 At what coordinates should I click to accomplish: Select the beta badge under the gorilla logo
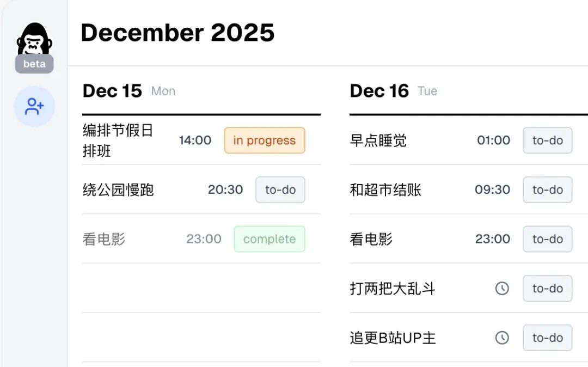tap(34, 64)
